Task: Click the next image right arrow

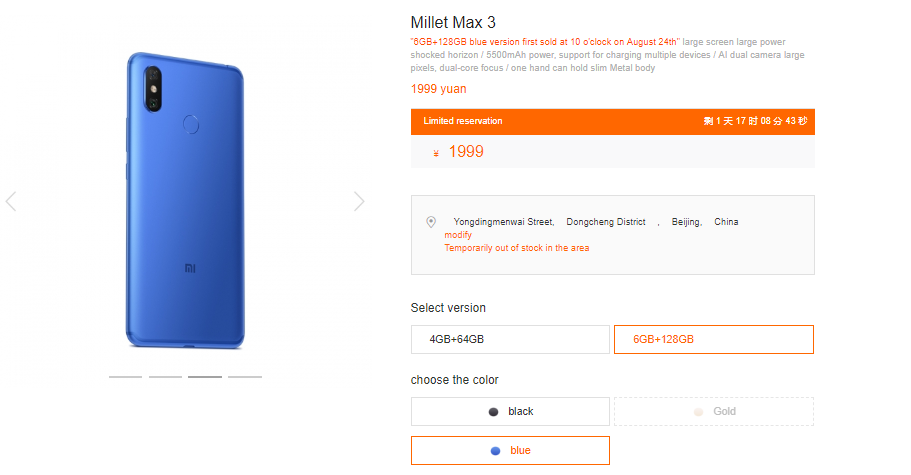Action: [359, 201]
